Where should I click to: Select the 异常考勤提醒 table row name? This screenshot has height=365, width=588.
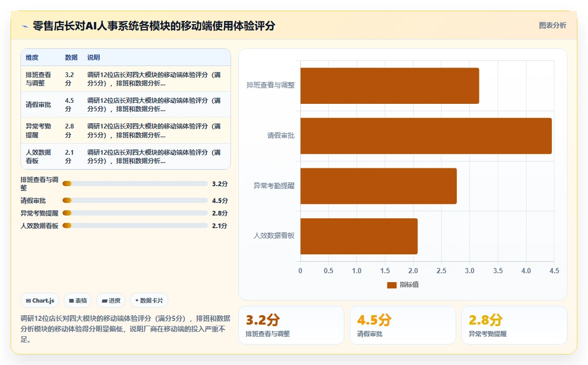[x=38, y=131]
